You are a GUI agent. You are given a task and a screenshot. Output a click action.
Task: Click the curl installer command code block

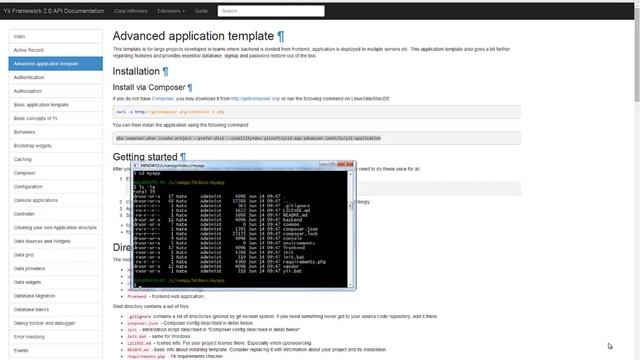(316, 112)
